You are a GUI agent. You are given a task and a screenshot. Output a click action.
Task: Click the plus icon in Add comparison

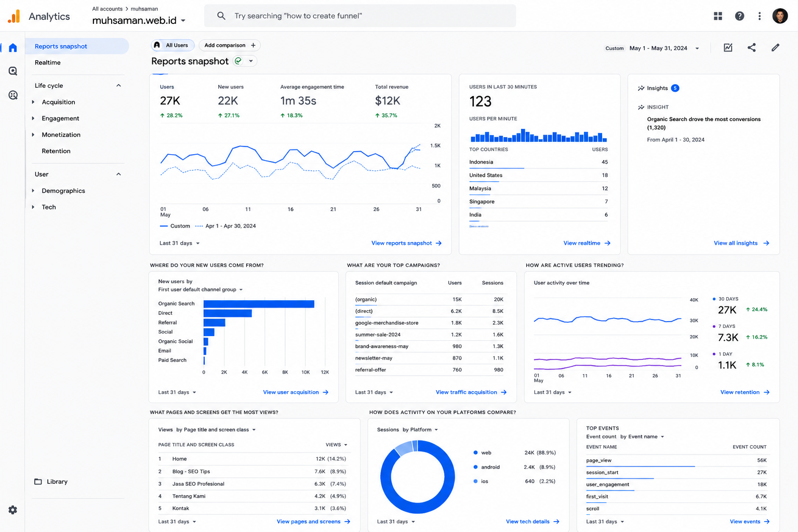pyautogui.click(x=253, y=45)
